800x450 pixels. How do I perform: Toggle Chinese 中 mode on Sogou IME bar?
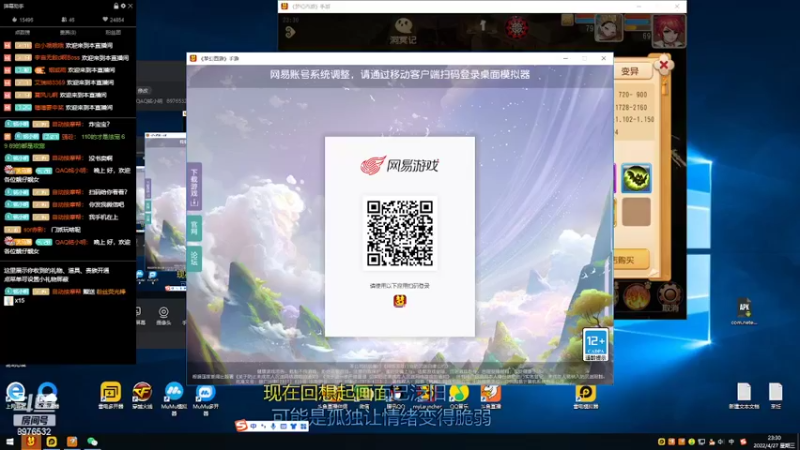click(x=254, y=426)
